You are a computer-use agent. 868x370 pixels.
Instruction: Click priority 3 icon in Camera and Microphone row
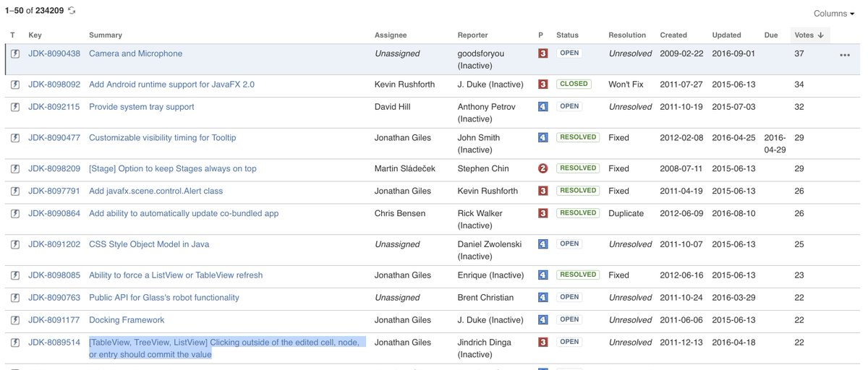[542, 53]
